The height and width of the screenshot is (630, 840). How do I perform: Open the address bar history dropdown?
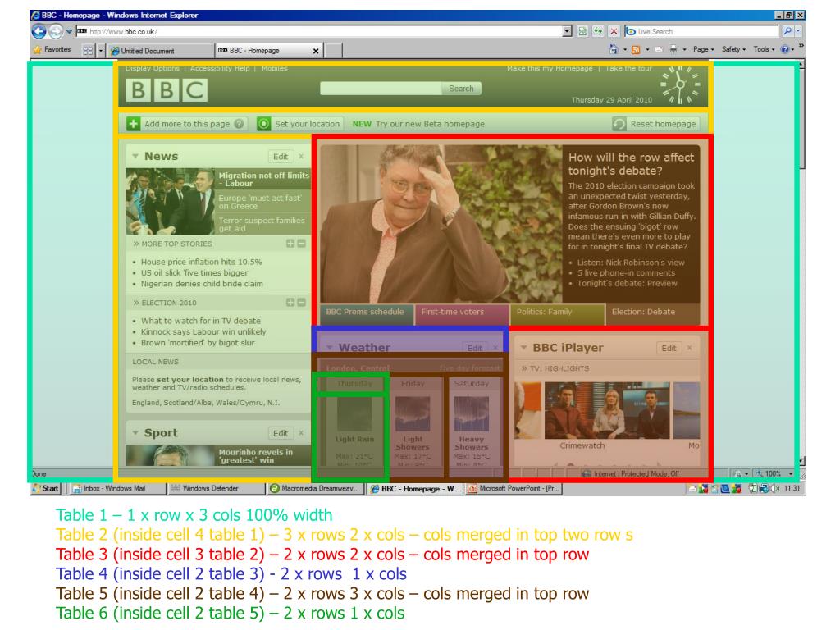(568, 32)
